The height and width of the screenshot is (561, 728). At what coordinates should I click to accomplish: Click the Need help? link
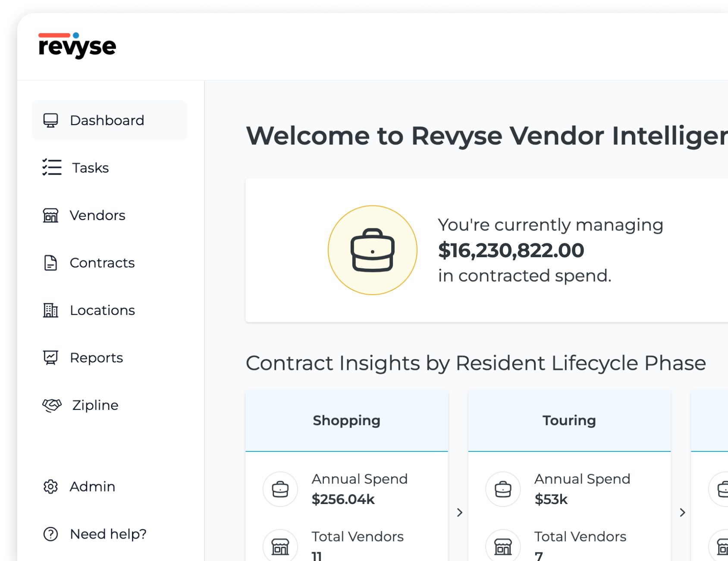pyautogui.click(x=109, y=534)
